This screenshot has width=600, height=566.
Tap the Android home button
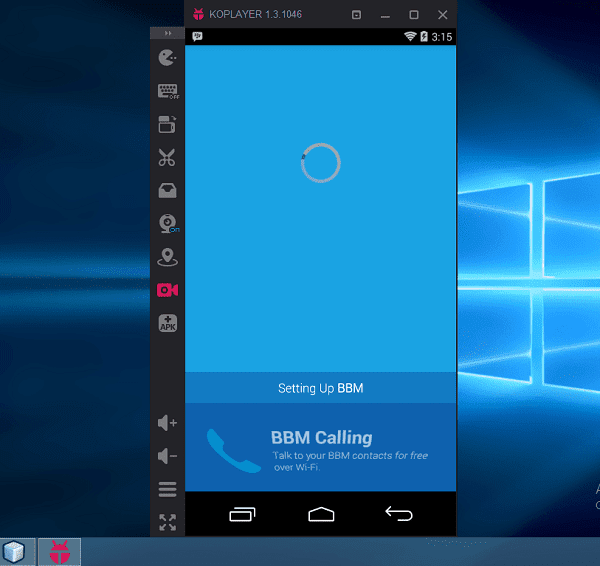tap(321, 514)
